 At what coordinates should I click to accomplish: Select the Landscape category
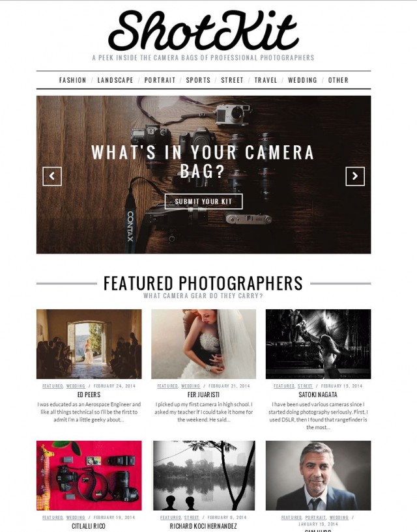[x=115, y=80]
